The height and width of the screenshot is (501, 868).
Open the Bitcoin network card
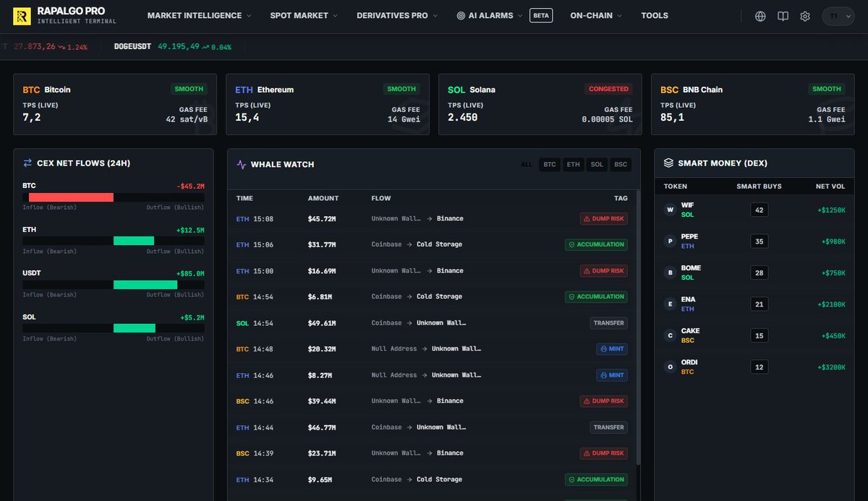pos(114,105)
